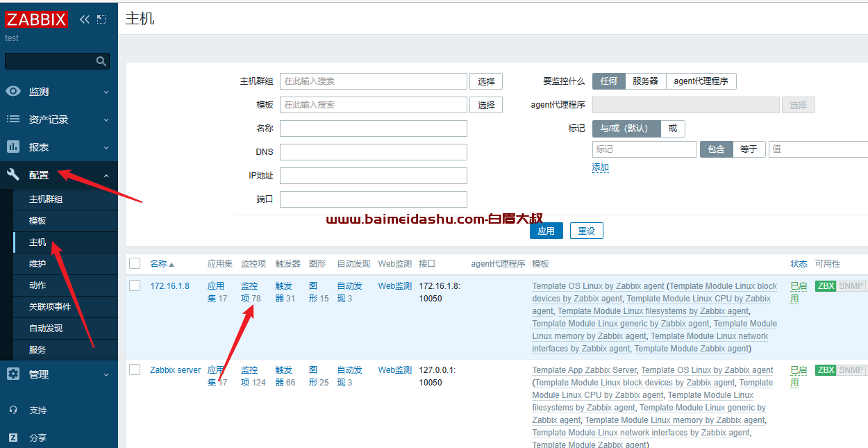Screen dimensions: 868x448
Task: Click the magnifier search icon in sidebar
Action: (101, 61)
